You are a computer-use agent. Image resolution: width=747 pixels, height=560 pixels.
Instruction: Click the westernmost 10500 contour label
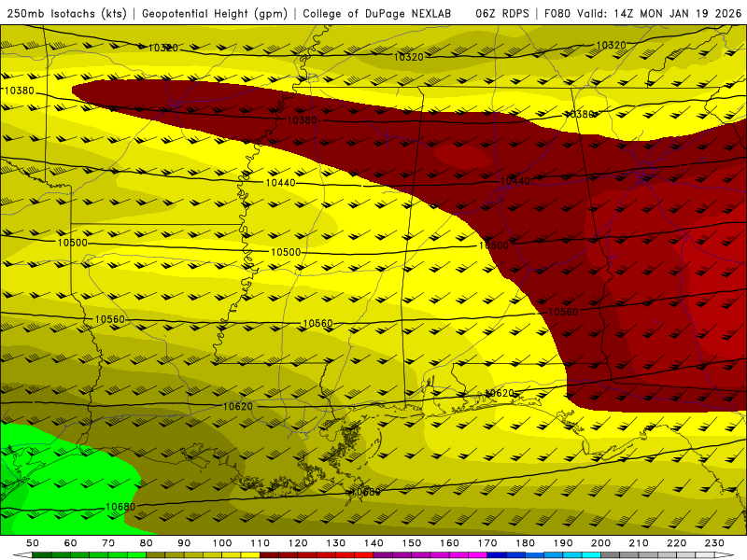pos(73,243)
